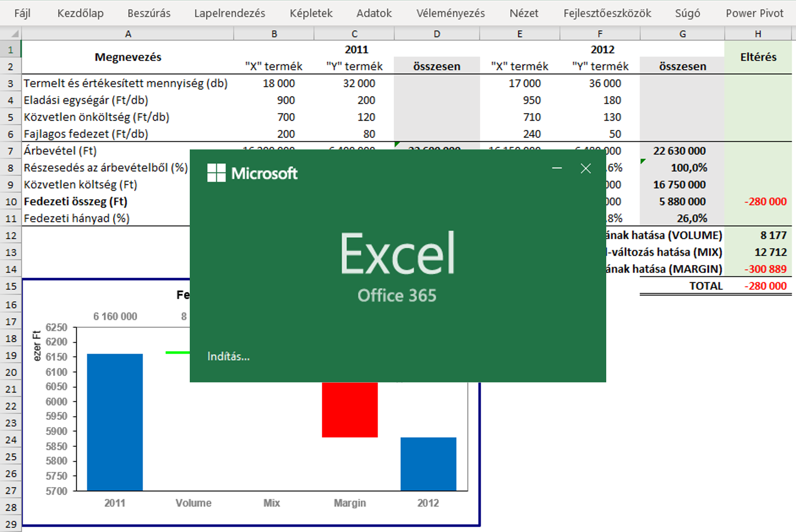
Task: Switch to the Adatok tab
Action: (374, 13)
